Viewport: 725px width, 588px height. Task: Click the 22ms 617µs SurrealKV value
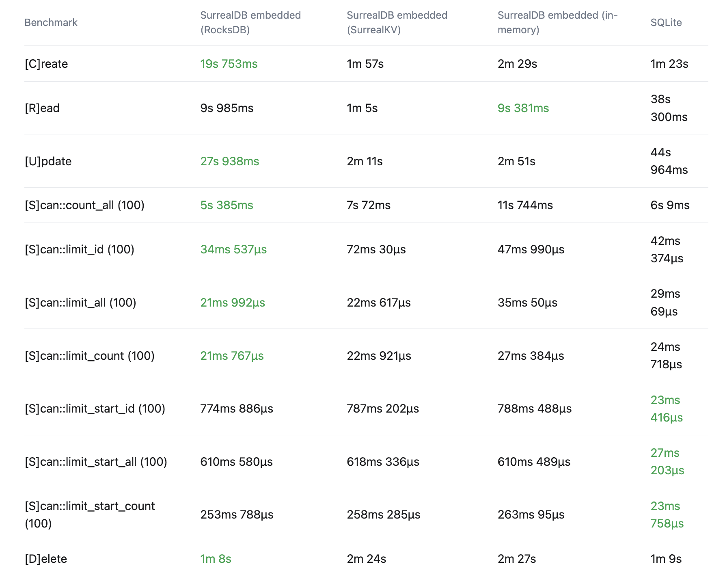[x=379, y=303]
